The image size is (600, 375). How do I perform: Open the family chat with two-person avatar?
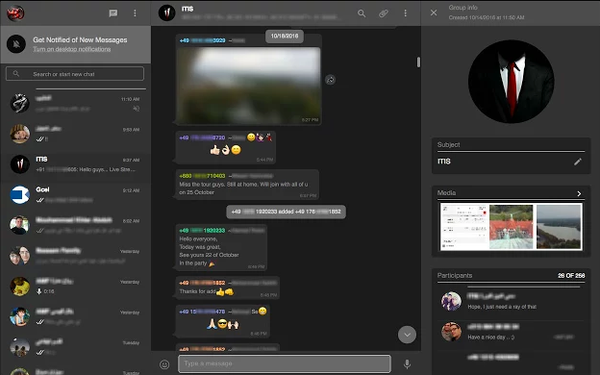point(75,256)
